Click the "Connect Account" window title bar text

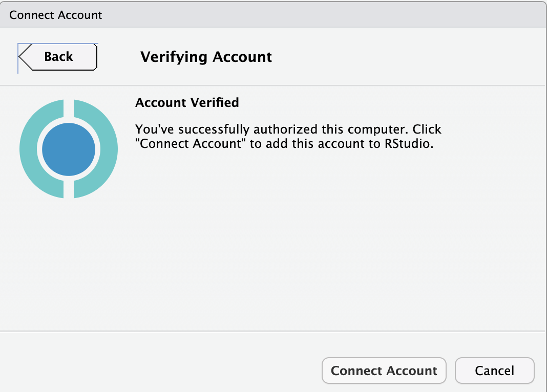point(55,15)
